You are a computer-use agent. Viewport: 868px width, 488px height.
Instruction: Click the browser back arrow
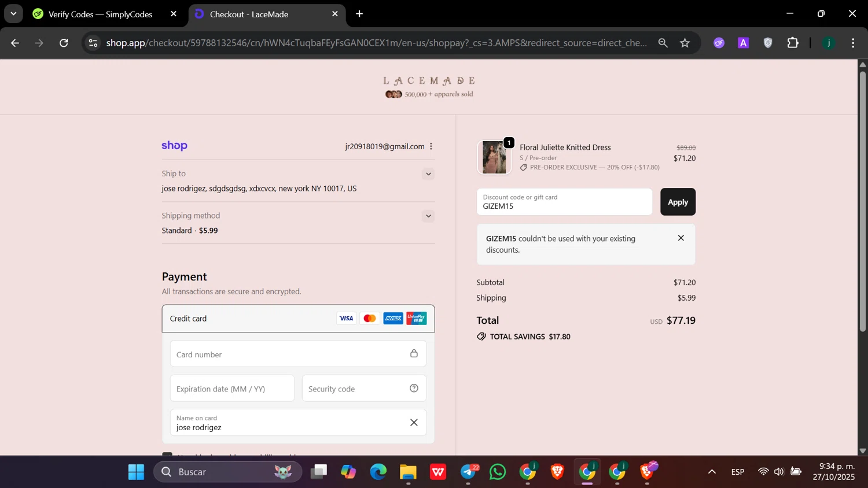point(15,43)
